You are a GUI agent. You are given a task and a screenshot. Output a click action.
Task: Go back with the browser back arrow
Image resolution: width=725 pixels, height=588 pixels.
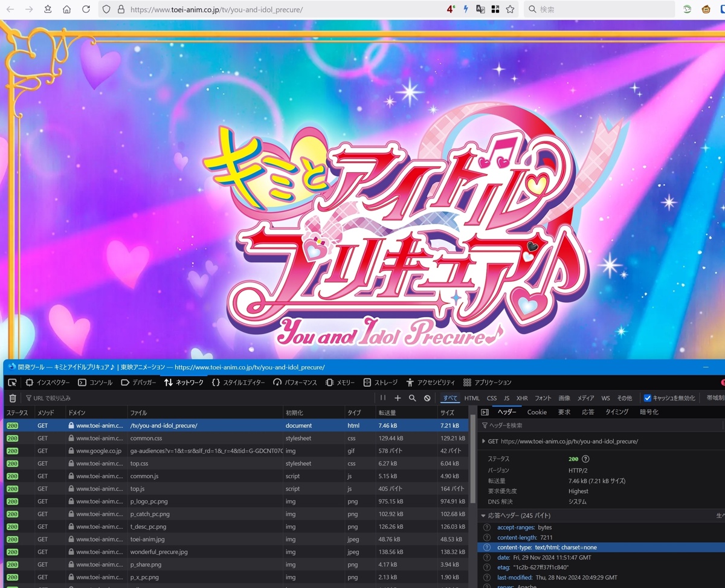pyautogui.click(x=10, y=10)
